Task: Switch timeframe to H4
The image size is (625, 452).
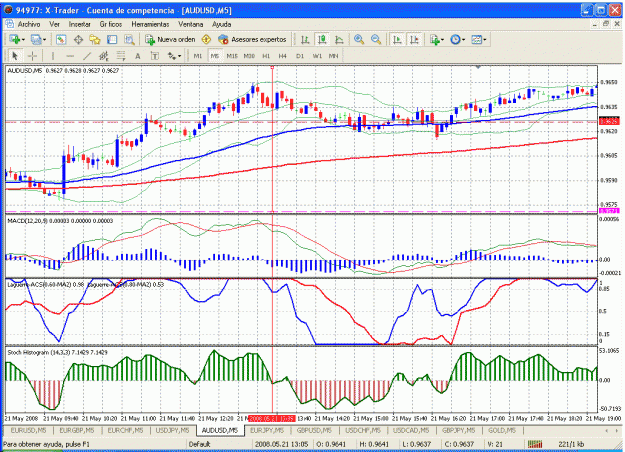Action: point(283,56)
